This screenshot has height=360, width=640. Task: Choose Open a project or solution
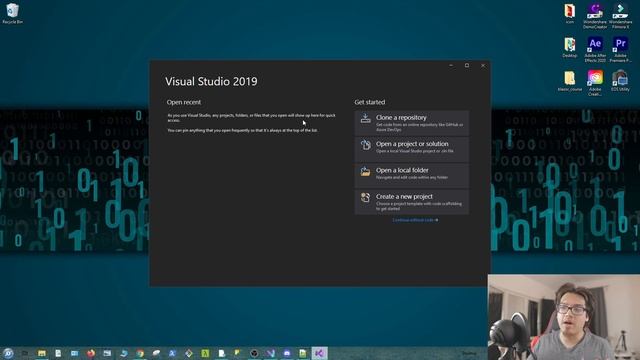(x=411, y=149)
